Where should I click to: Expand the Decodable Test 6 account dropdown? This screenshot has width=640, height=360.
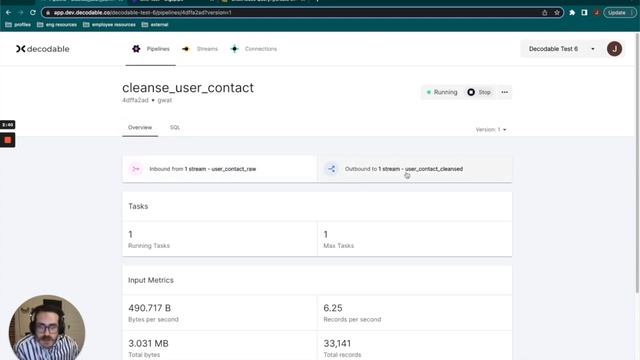(562, 49)
